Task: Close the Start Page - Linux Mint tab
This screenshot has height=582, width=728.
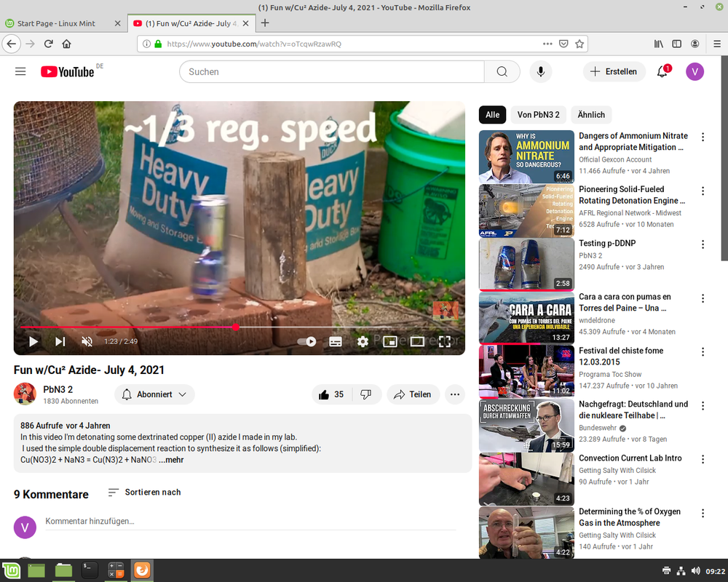Action: [117, 23]
